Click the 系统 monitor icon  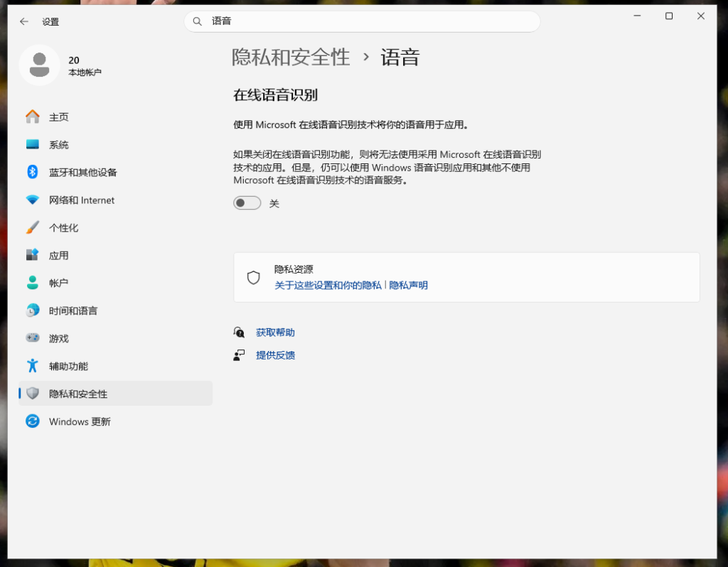(x=33, y=144)
